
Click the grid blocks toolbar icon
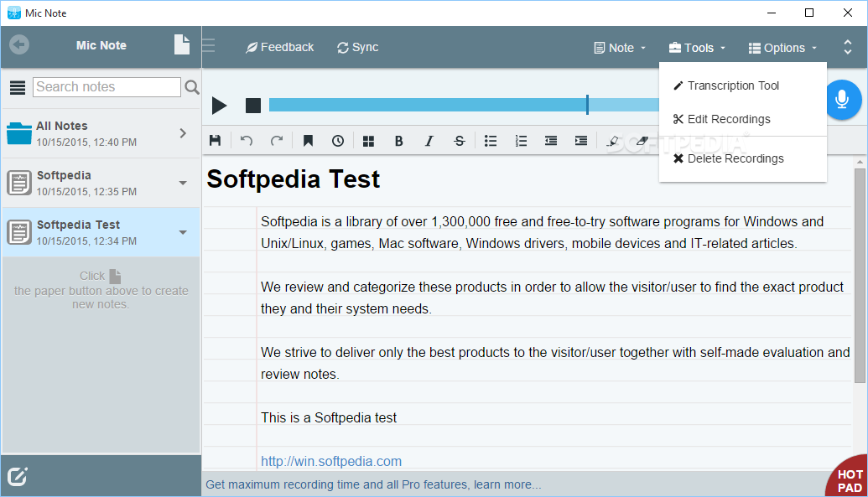tap(369, 141)
